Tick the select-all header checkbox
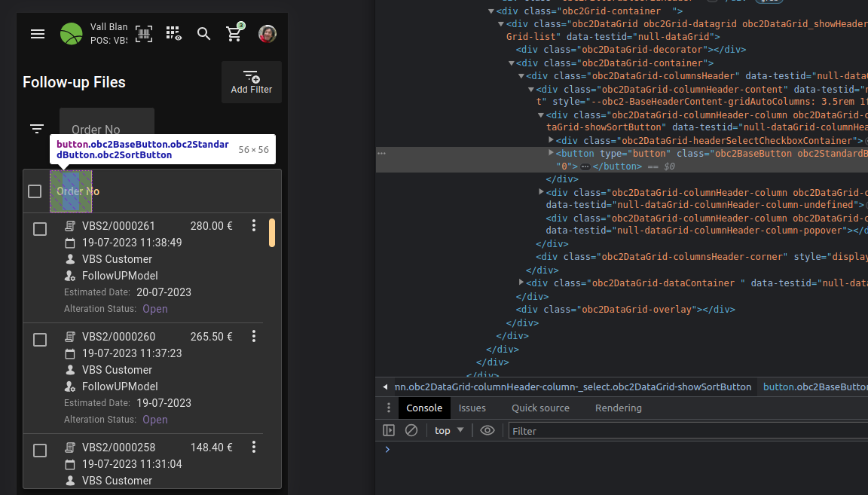The height and width of the screenshot is (495, 868). [35, 191]
